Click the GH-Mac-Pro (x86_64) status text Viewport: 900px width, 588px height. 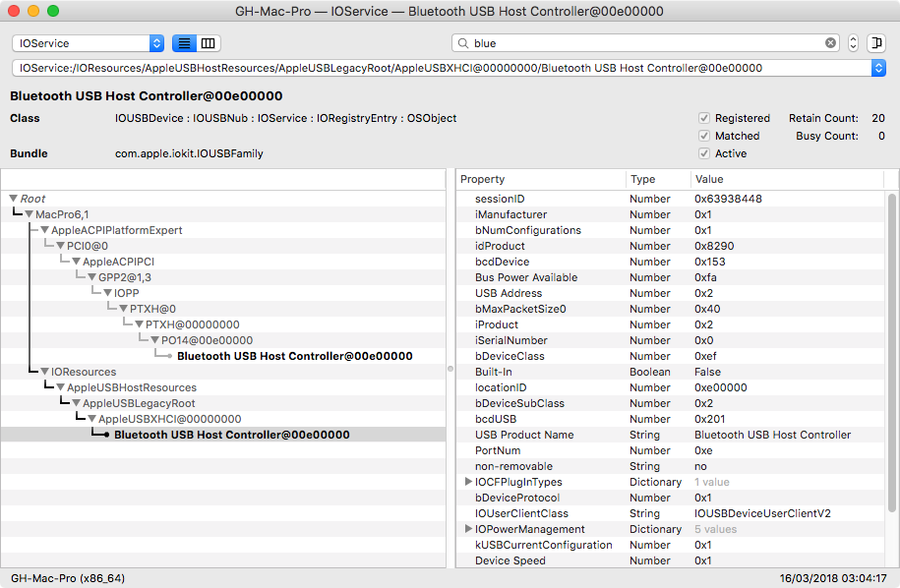click(68, 578)
